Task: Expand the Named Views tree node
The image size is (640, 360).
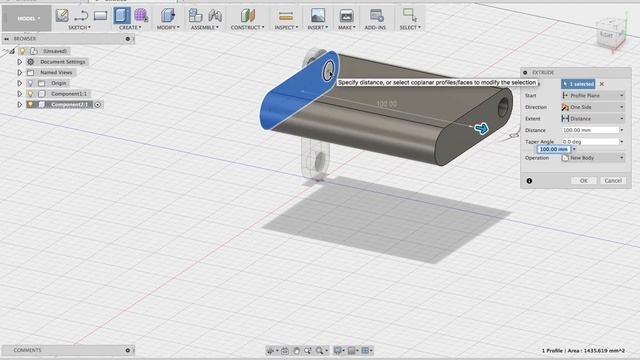Action: click(x=19, y=73)
